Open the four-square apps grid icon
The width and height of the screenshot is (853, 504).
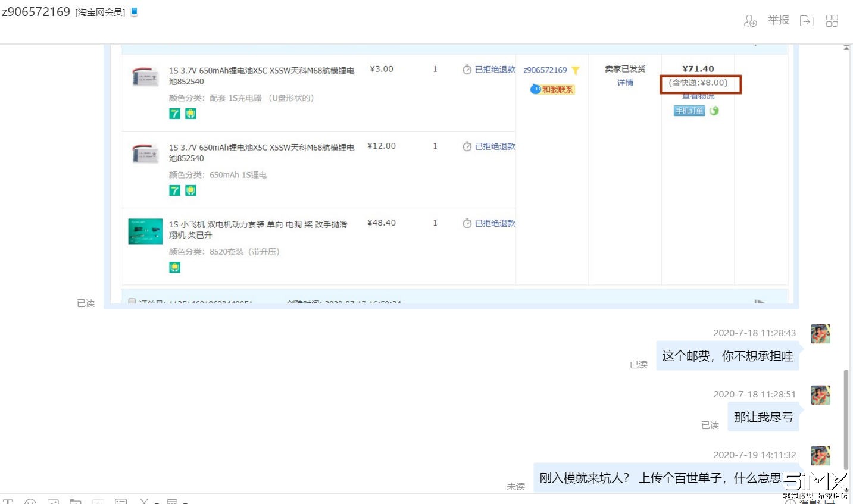click(832, 21)
